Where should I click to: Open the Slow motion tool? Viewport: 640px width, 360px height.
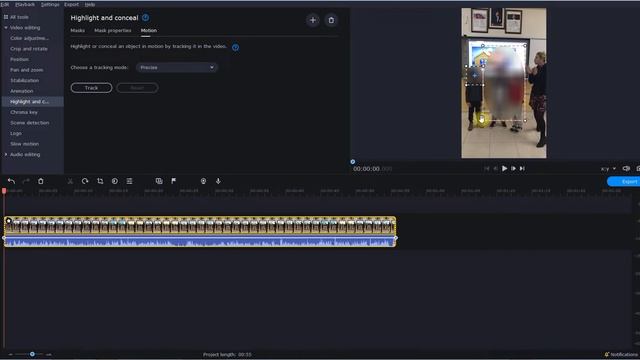[x=24, y=144]
